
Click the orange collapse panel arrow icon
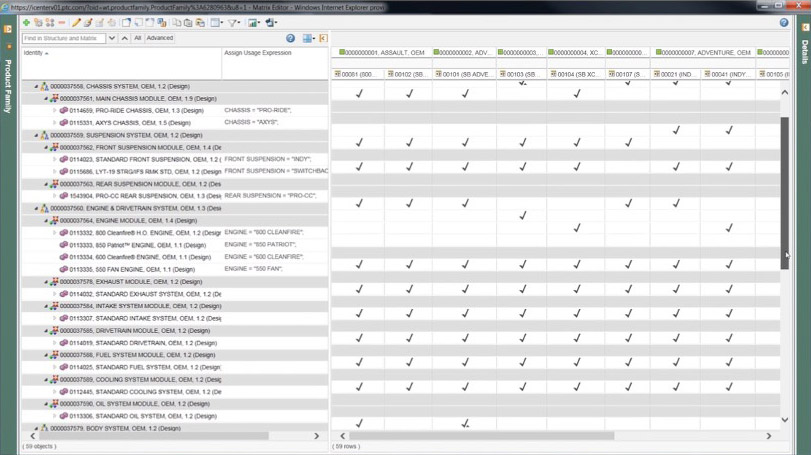[x=323, y=38]
